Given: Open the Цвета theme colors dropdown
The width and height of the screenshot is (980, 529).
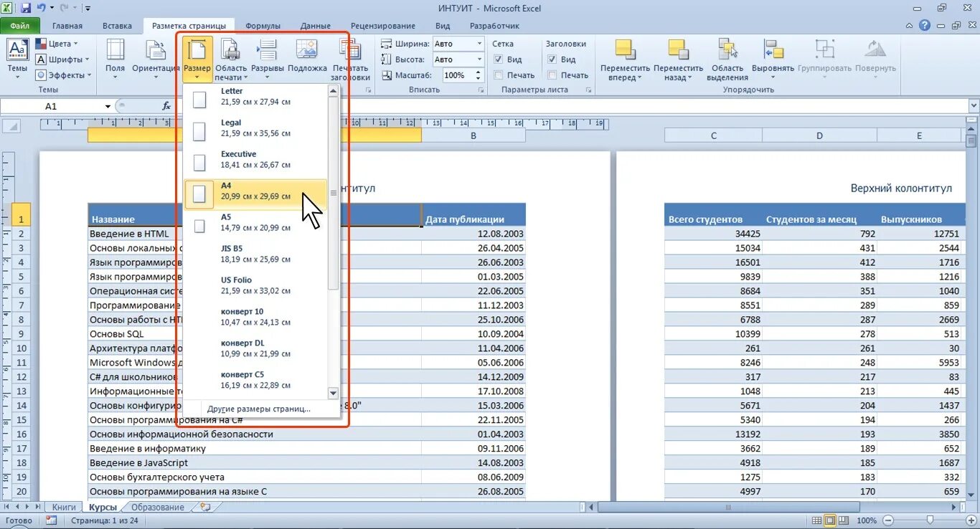Looking at the screenshot, I should (57, 44).
